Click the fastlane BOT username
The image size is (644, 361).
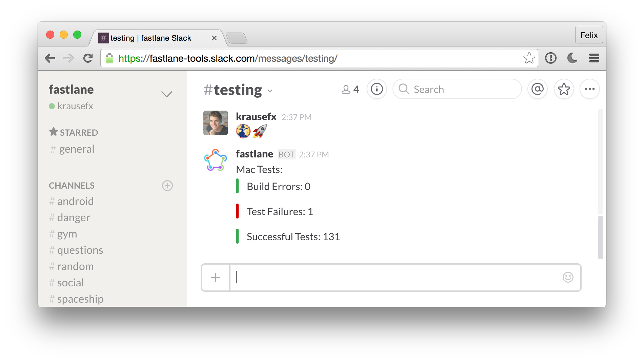click(254, 154)
